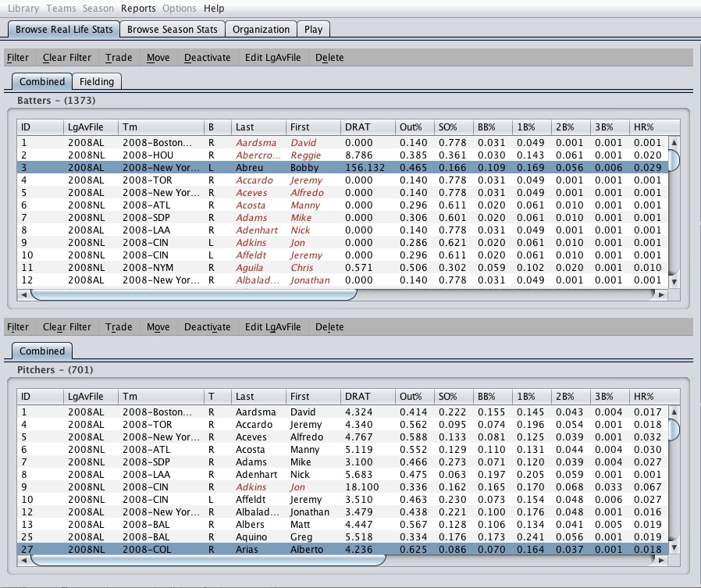Click the B column header in Batters

click(x=218, y=127)
